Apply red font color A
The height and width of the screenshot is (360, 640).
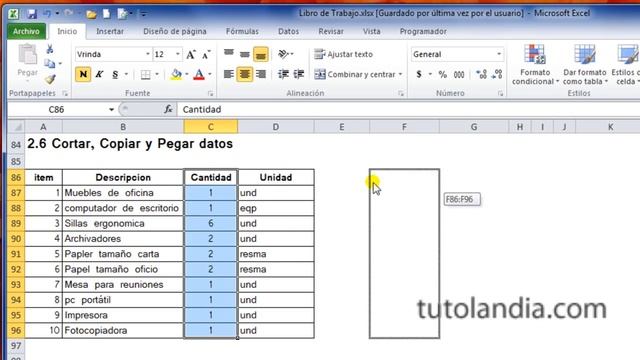(199, 74)
